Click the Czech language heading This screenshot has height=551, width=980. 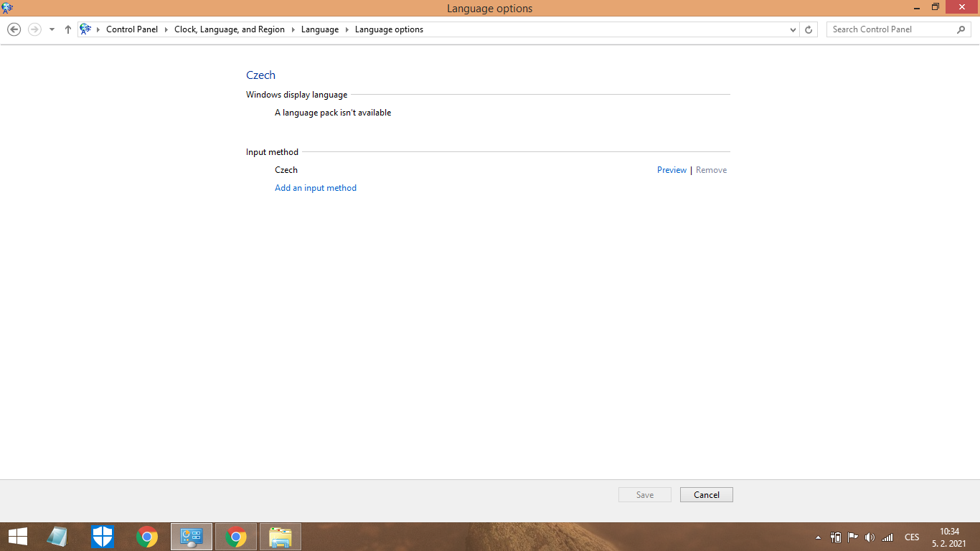[x=260, y=75]
